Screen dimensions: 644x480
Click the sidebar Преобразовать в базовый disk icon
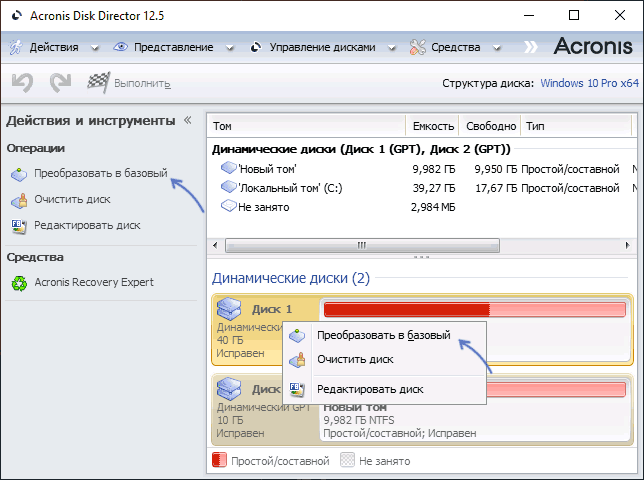point(19,174)
